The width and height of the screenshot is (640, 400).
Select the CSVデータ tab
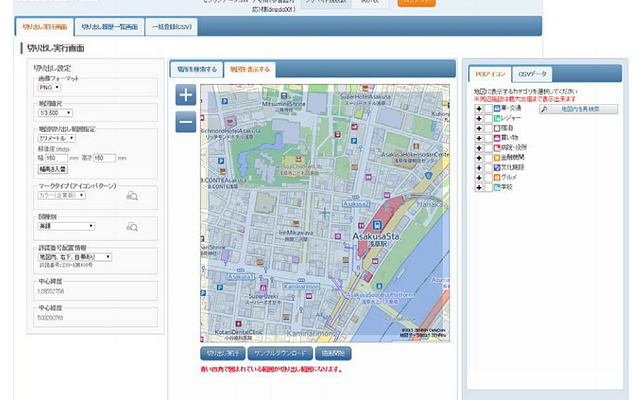coord(532,74)
